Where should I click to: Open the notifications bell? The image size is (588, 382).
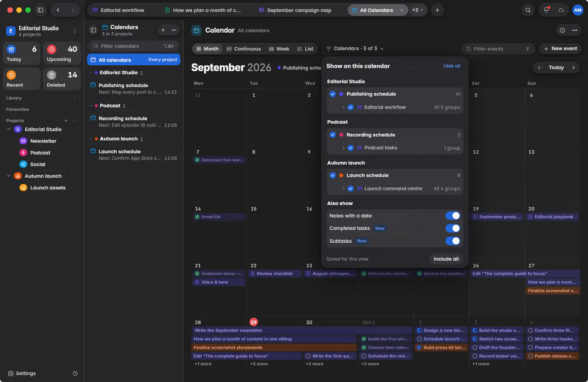coord(546,10)
